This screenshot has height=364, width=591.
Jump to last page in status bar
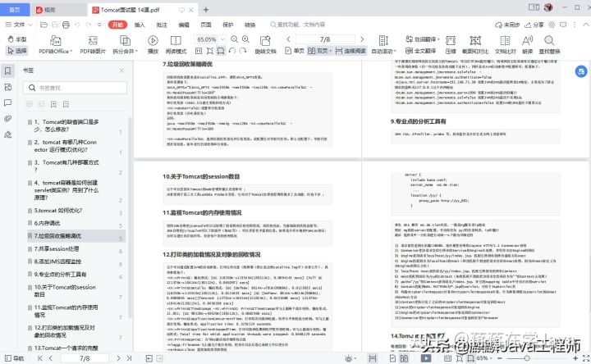click(x=130, y=358)
